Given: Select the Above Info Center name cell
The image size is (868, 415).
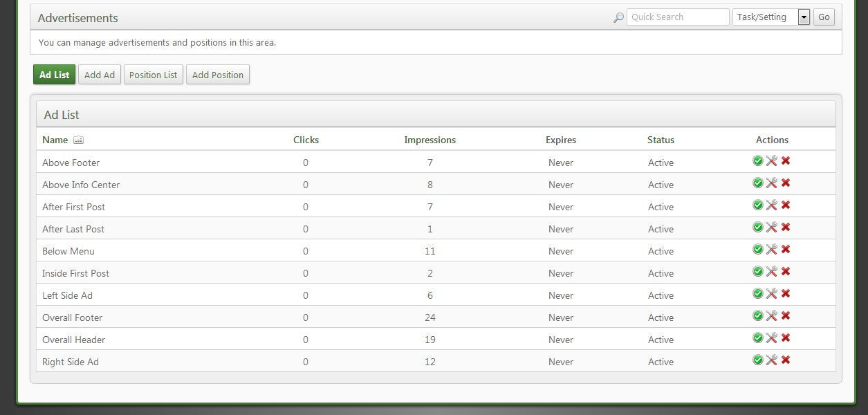Looking at the screenshot, I should 81,185.
